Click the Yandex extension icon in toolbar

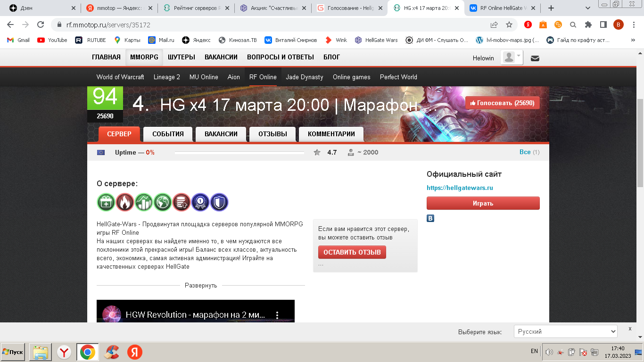pyautogui.click(x=528, y=25)
